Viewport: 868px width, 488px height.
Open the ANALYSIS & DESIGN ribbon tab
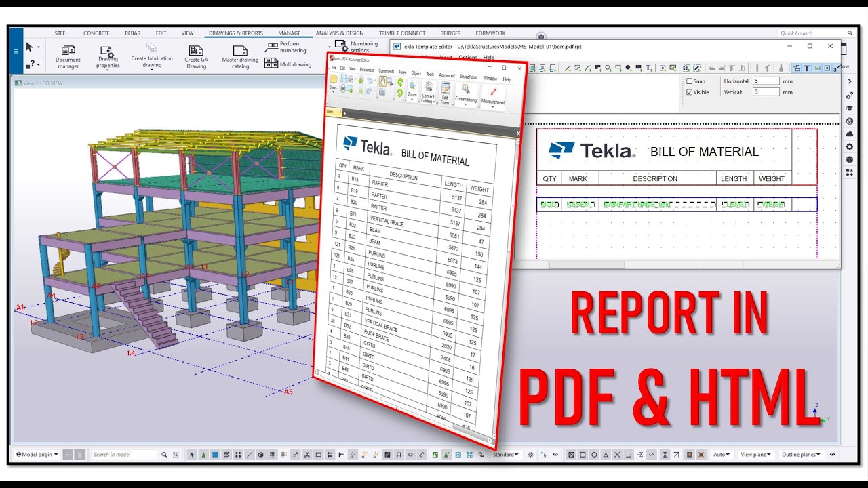(x=340, y=33)
